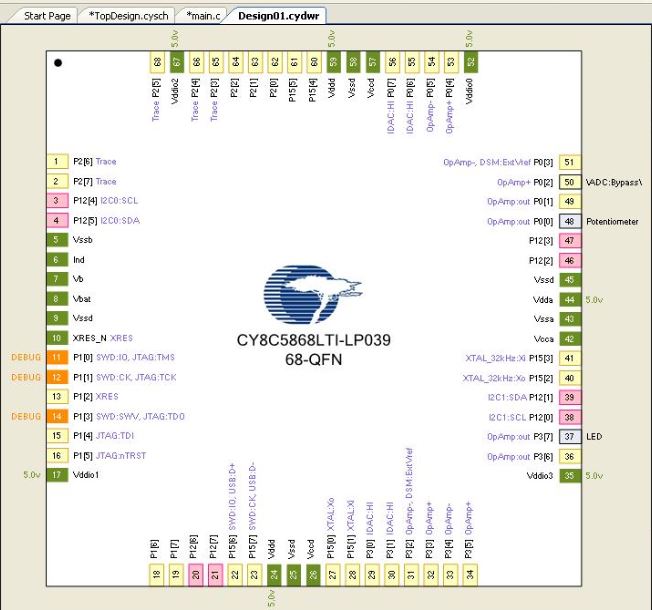Select orange debug pin 11 SWD:IO
Viewport: 652px width, 610px height.
click(x=55, y=357)
